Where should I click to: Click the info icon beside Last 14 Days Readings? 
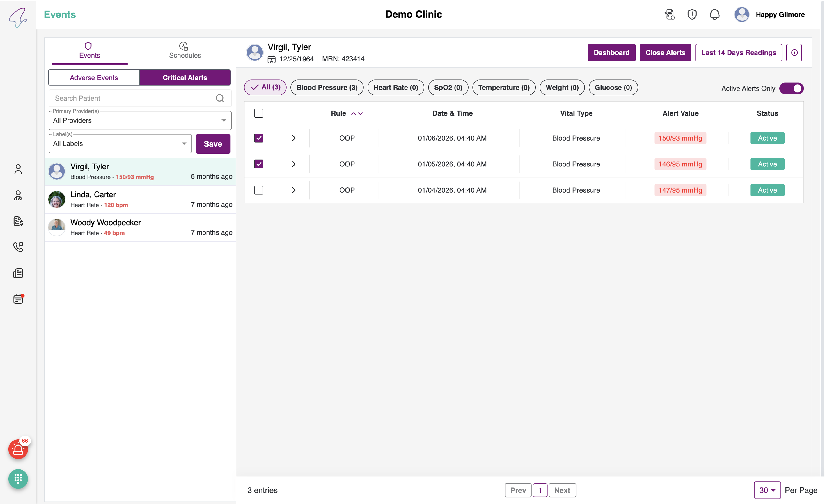[x=794, y=53]
